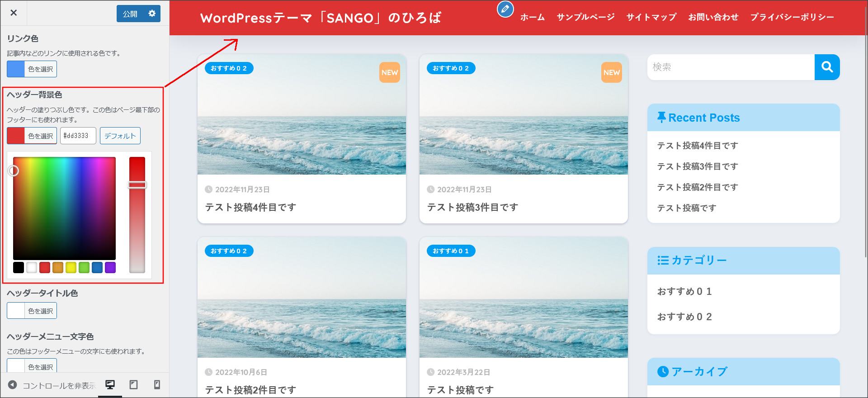Switch to mobile preview device icon
The width and height of the screenshot is (868, 398).
[x=157, y=385]
